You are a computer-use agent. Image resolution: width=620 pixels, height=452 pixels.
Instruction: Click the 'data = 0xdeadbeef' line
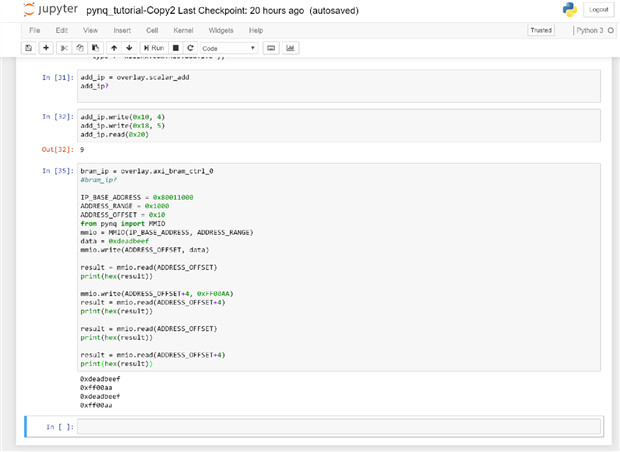(115, 241)
